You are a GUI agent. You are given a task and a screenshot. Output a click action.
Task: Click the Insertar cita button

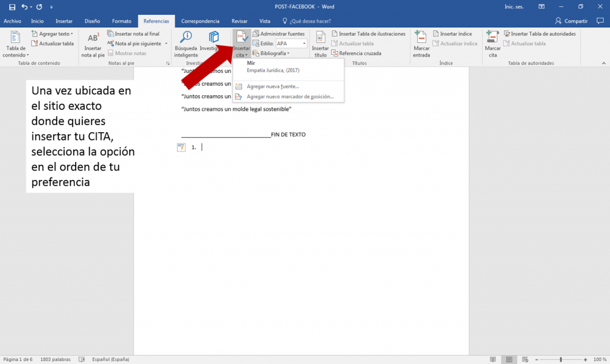click(x=242, y=44)
